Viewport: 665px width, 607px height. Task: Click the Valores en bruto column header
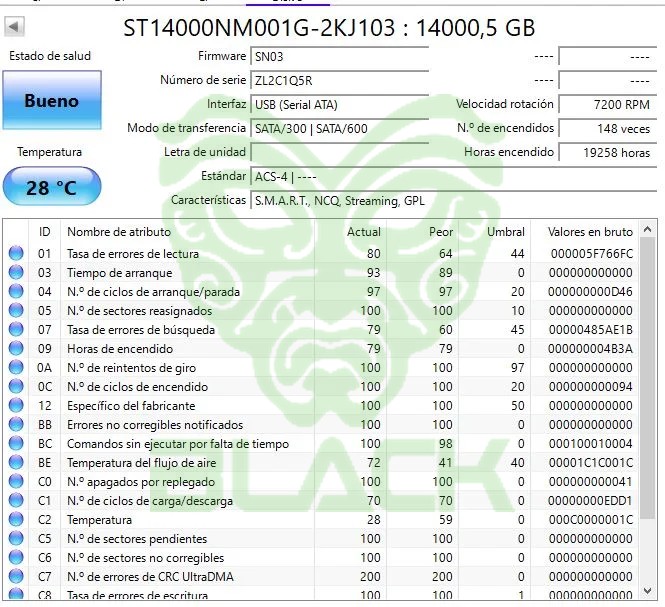click(585, 232)
